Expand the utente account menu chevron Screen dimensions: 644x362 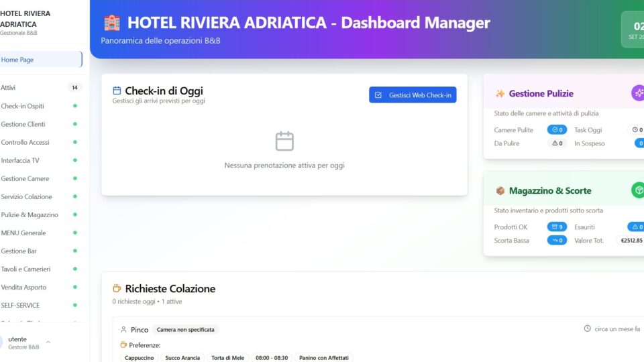[x=48, y=343]
